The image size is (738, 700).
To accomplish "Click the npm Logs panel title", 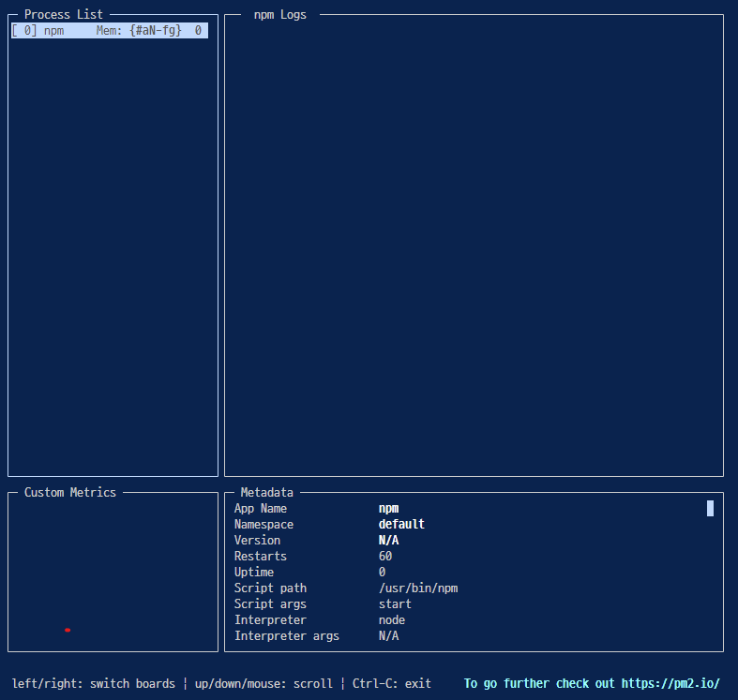I will pyautogui.click(x=280, y=15).
